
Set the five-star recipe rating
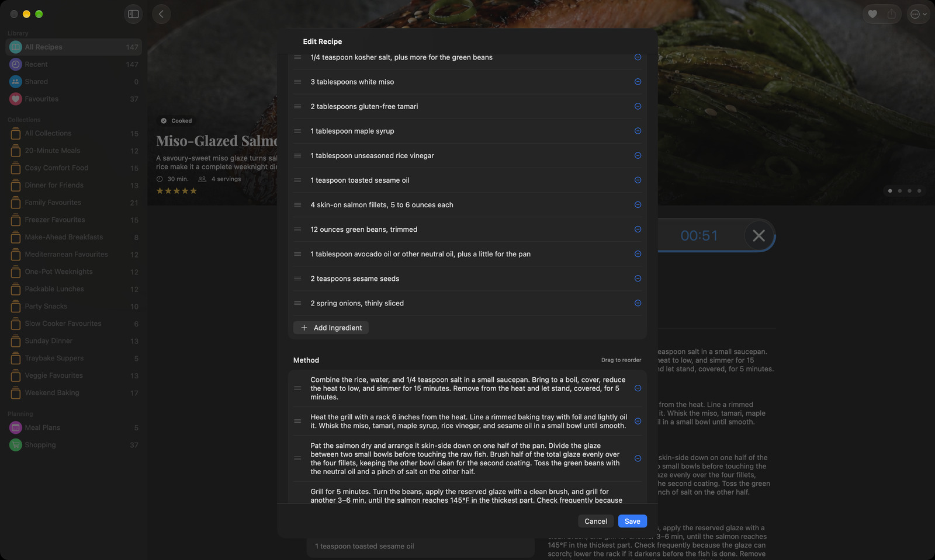(193, 191)
